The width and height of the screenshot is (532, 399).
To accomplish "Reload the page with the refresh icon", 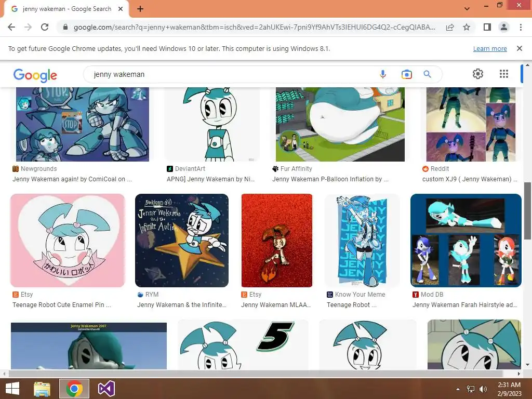I will point(45,27).
